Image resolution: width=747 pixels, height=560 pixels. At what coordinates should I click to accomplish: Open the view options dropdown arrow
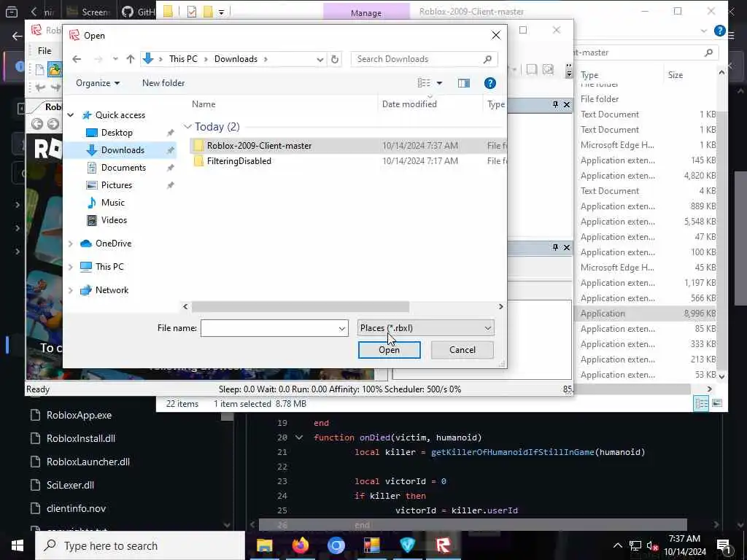439,83
